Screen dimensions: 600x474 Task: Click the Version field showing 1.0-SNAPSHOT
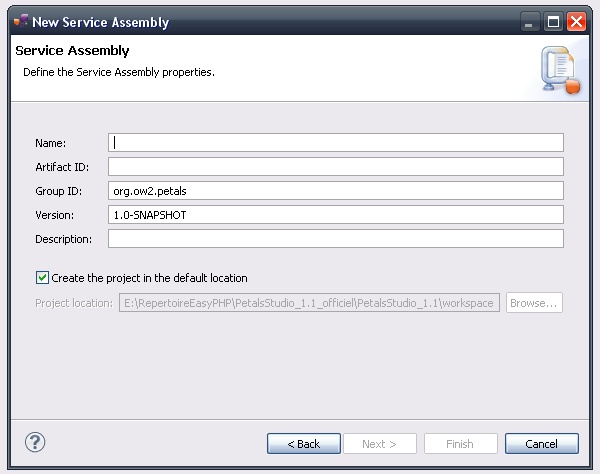[335, 215]
